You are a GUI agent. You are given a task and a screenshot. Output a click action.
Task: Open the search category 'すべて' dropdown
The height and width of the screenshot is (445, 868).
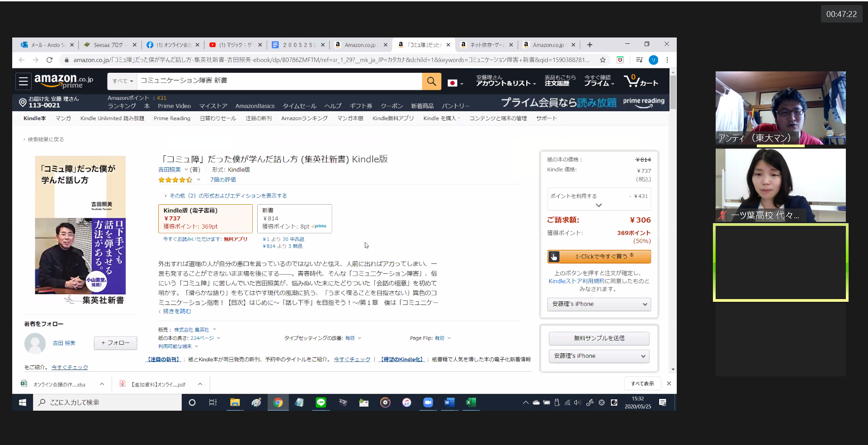pos(123,81)
